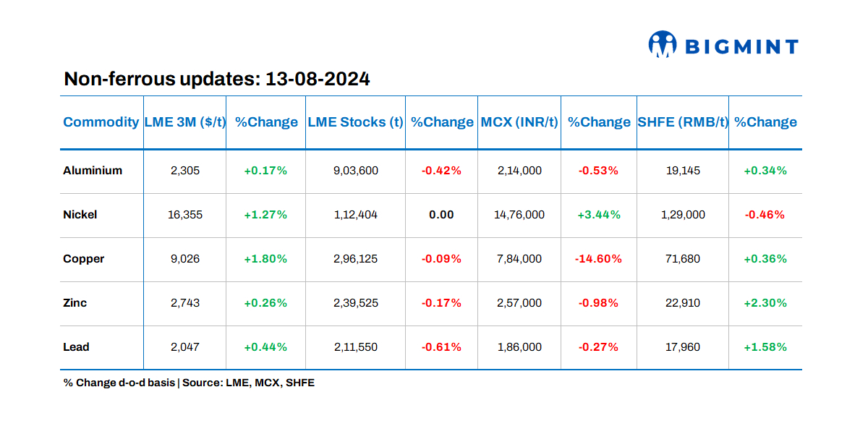Click the BIGMINT brand name text
868x434 pixels.
click(741, 47)
